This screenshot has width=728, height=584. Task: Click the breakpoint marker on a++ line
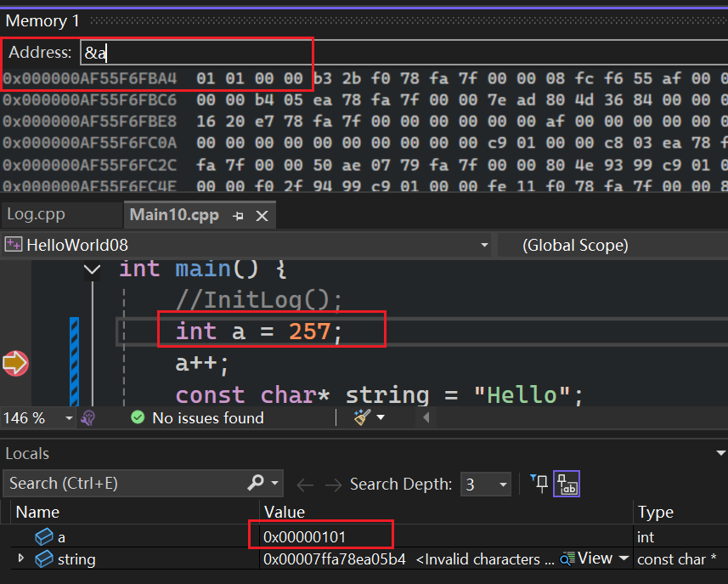coord(15,363)
